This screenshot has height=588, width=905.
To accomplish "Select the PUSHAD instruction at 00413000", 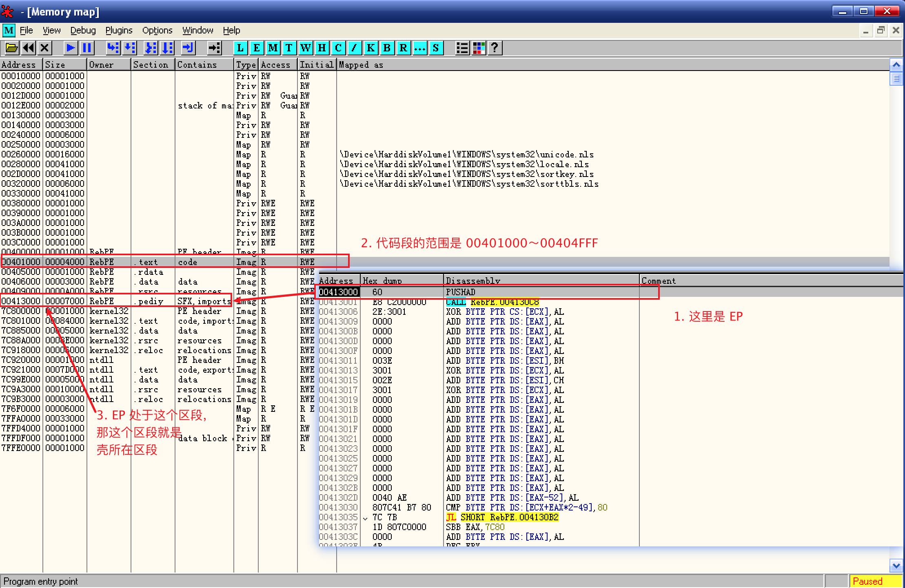I will pyautogui.click(x=460, y=292).
